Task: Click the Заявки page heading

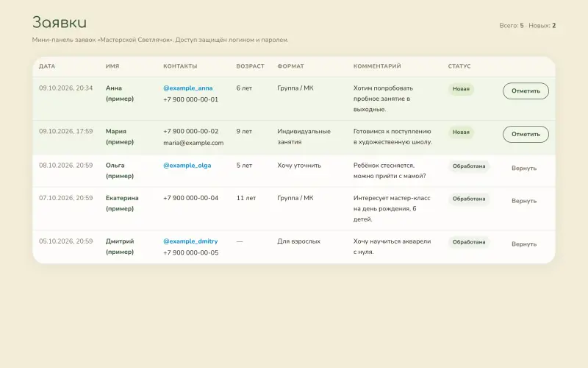Action: [60, 23]
